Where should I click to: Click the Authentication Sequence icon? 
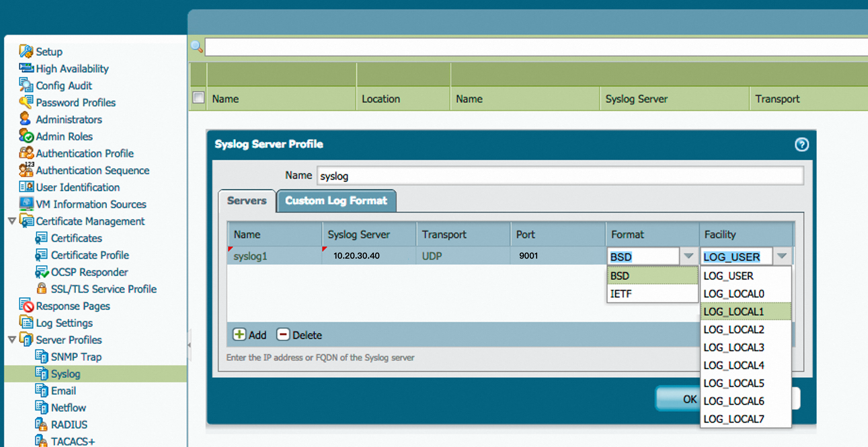click(x=26, y=170)
